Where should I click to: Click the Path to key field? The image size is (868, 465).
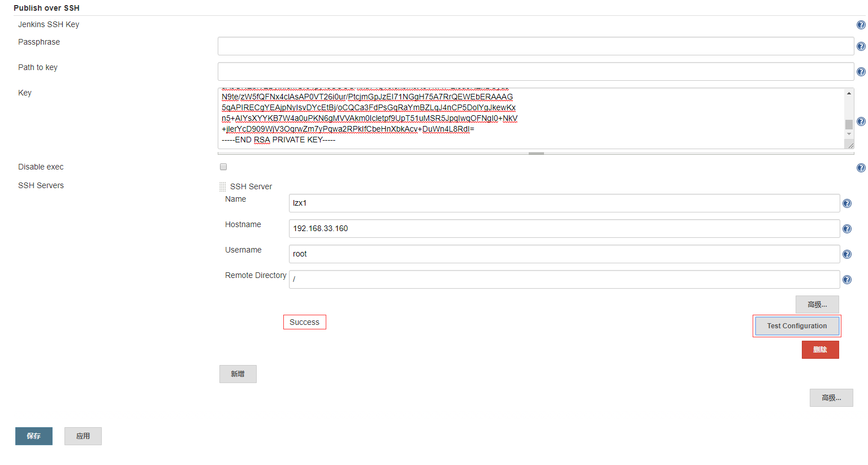point(536,72)
